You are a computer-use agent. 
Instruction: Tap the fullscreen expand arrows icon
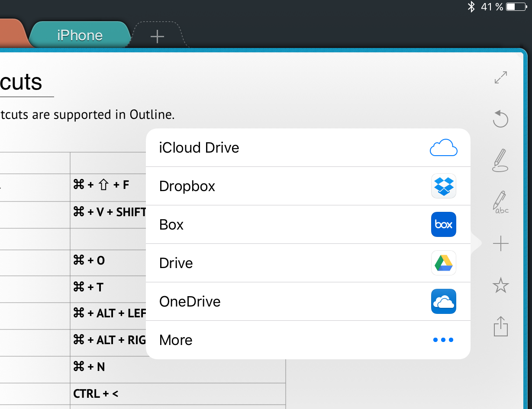click(501, 77)
